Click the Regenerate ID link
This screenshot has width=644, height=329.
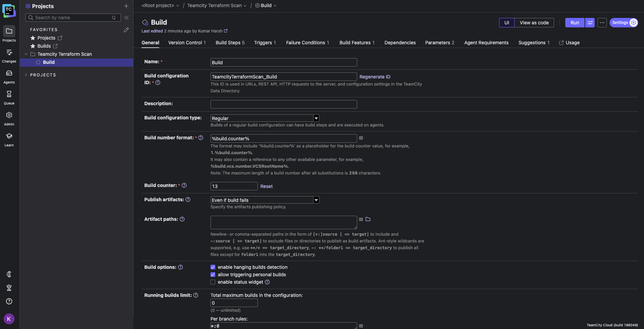[375, 77]
